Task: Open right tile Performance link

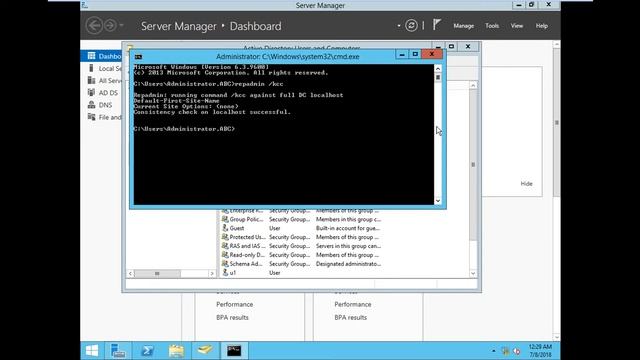Action: pos(353,304)
